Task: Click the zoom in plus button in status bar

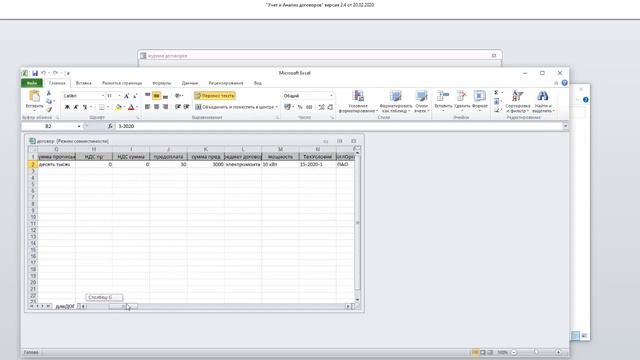Action: [x=558, y=352]
